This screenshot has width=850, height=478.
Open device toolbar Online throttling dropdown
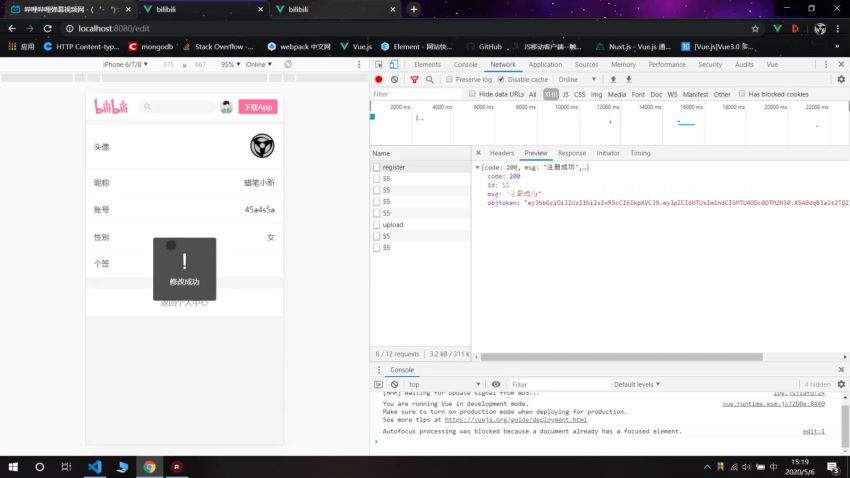click(x=259, y=64)
